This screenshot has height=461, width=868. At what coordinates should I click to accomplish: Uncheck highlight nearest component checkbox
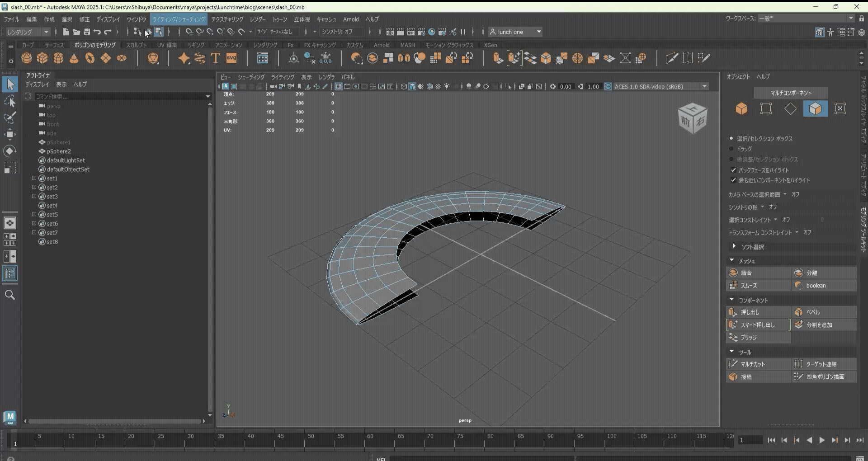(x=733, y=180)
